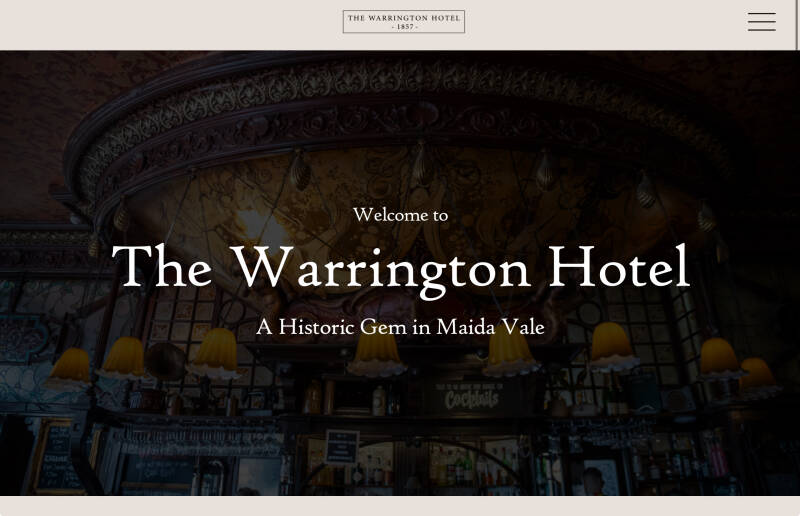This screenshot has height=516, width=800.
Task: Click the leftmost yellow lamp shade
Action: [x=69, y=368]
